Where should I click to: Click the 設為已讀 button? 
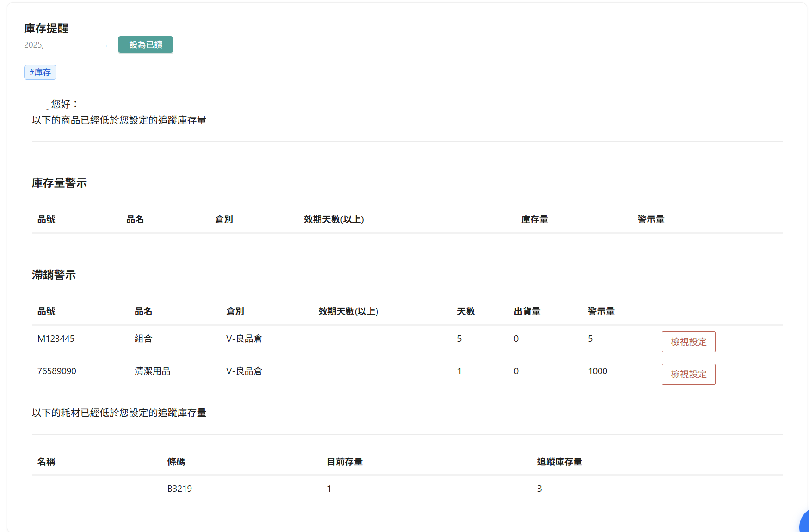click(145, 44)
